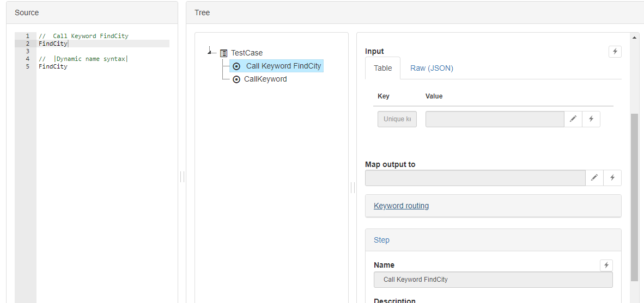Screen dimensions: 644x303
Task: Select the CallKeyword tree item
Action: click(265, 79)
